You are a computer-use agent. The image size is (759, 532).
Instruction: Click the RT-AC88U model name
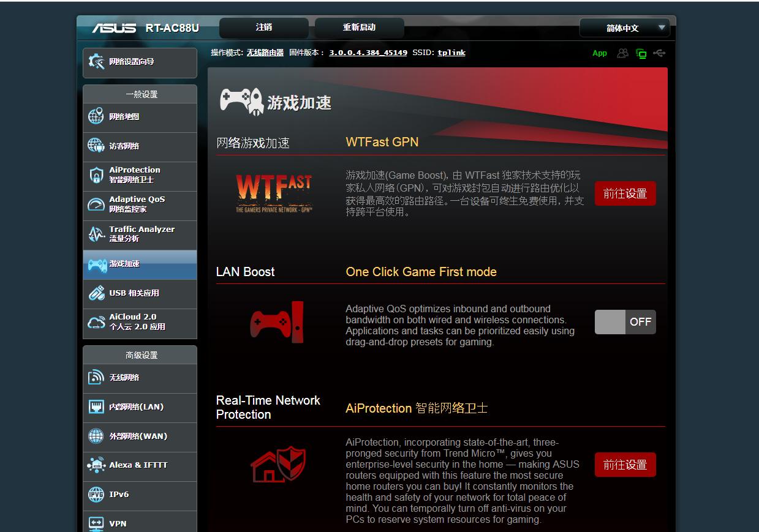click(172, 28)
